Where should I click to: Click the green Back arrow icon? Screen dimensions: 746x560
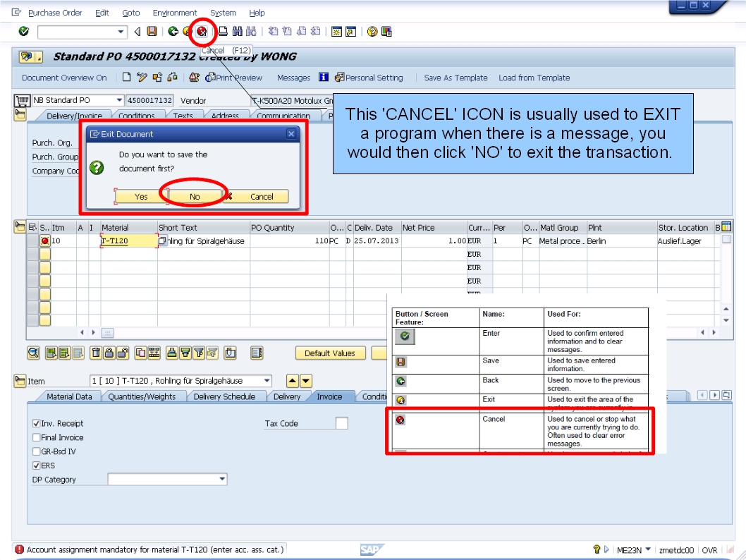click(x=173, y=32)
